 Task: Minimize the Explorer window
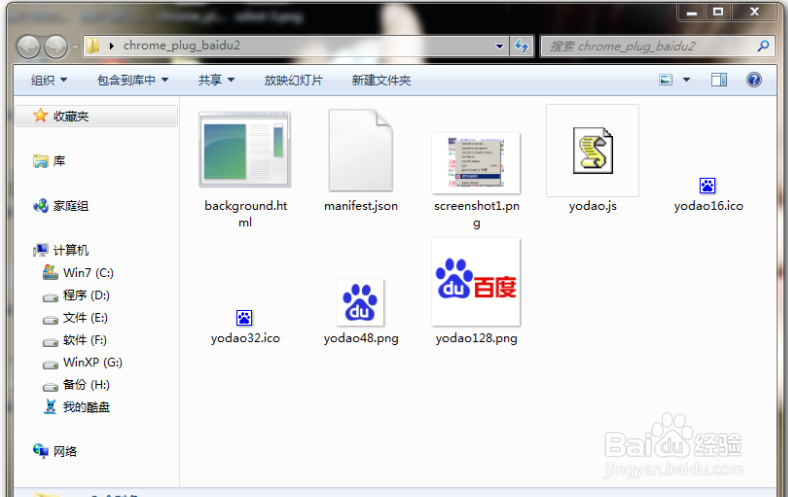[692, 12]
